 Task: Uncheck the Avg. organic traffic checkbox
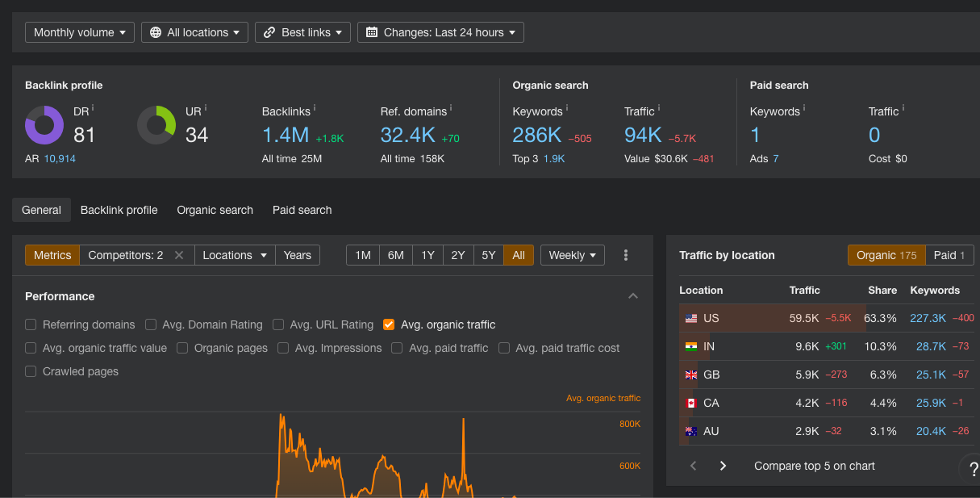pyautogui.click(x=389, y=324)
